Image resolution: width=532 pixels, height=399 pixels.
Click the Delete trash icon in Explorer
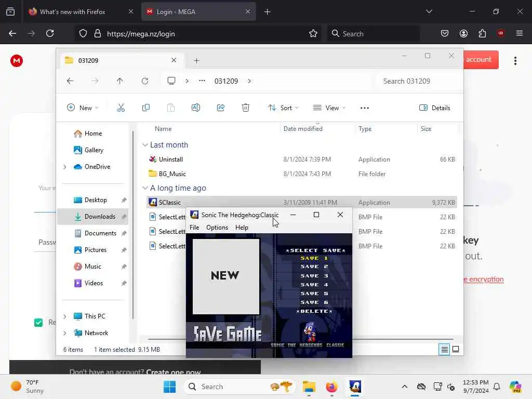[x=246, y=108]
